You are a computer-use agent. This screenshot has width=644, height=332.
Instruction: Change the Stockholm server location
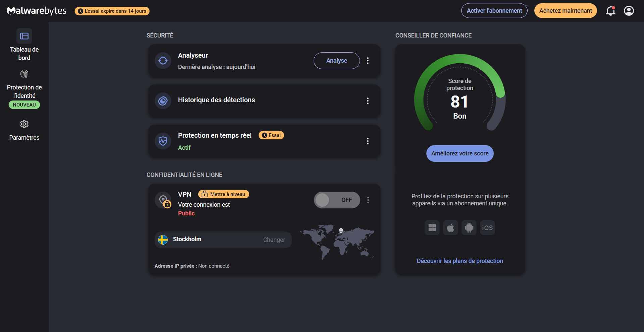(x=274, y=240)
